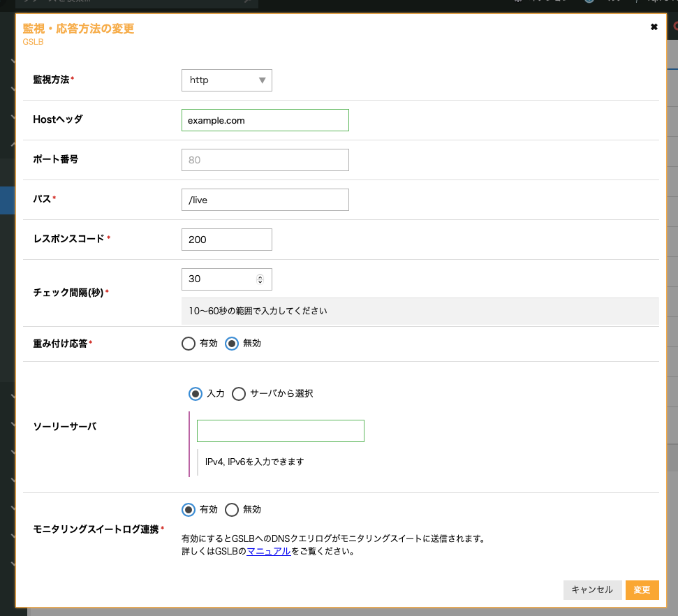This screenshot has width=678, height=616.
Task: Enable 重み付け応答 with 有効 radio
Action: [189, 344]
